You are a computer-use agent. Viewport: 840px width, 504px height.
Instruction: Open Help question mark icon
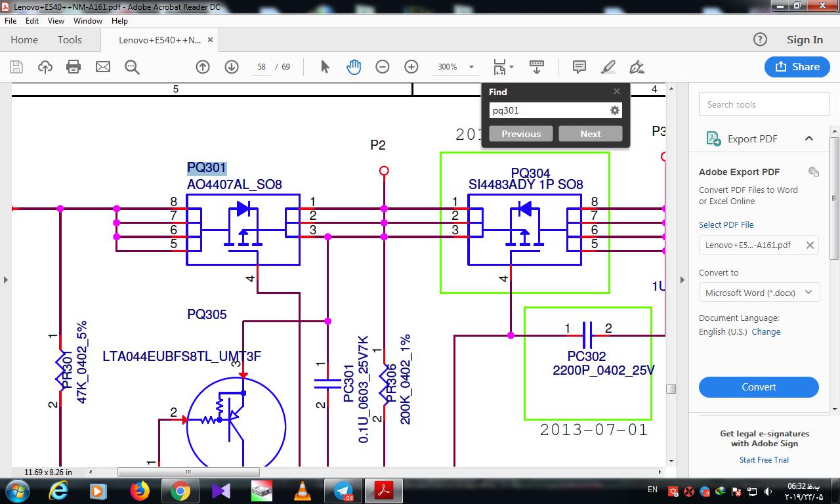(760, 39)
